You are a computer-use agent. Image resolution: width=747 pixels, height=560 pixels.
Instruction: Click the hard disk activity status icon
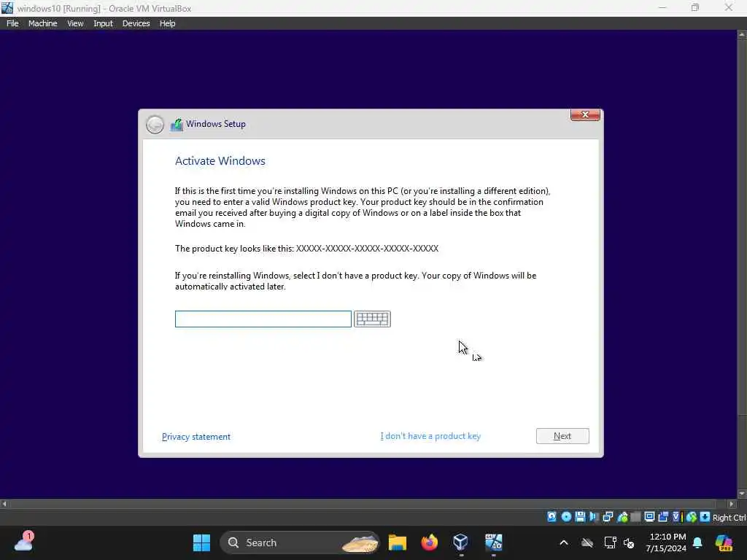(x=551, y=517)
